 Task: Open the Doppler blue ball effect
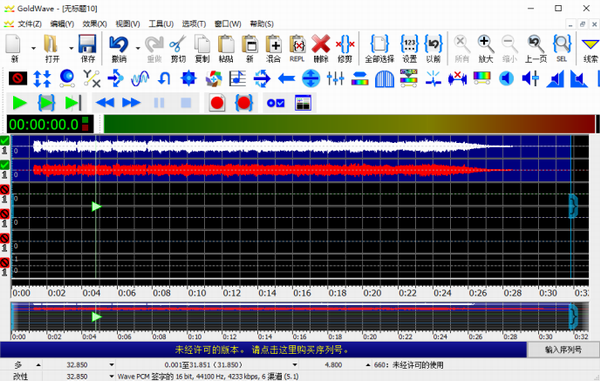(x=67, y=78)
